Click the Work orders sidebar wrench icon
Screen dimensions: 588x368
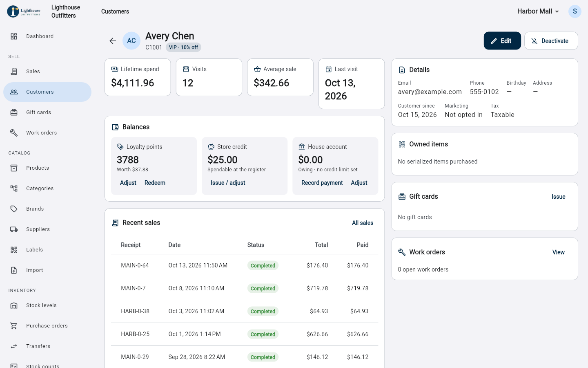click(14, 133)
